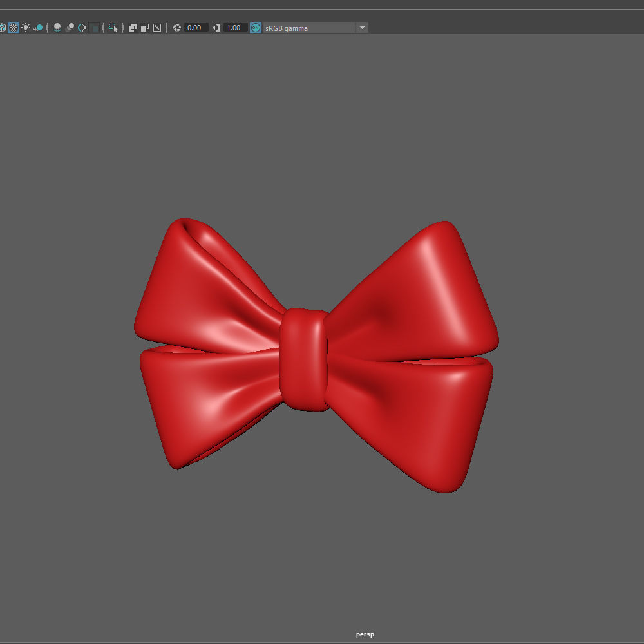The height and width of the screenshot is (644, 644).
Task: Click the Depth of Field icon
Action: (x=95, y=28)
